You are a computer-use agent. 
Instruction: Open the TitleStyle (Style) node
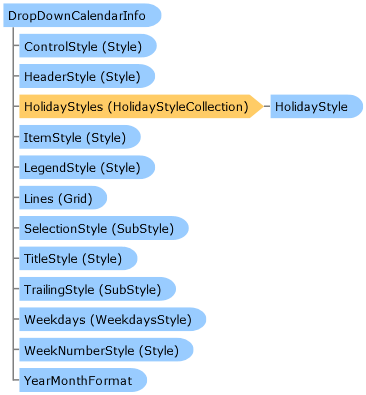pyautogui.click(x=78, y=258)
